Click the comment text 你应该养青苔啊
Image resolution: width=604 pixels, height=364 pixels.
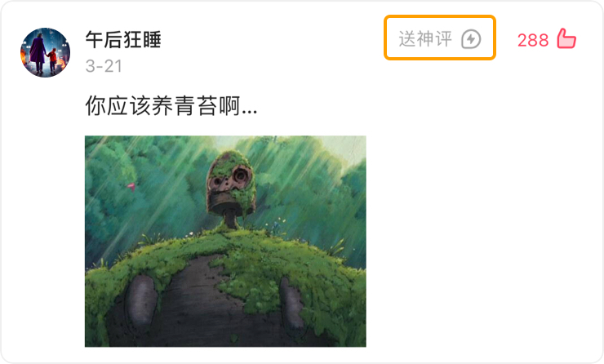click(162, 105)
